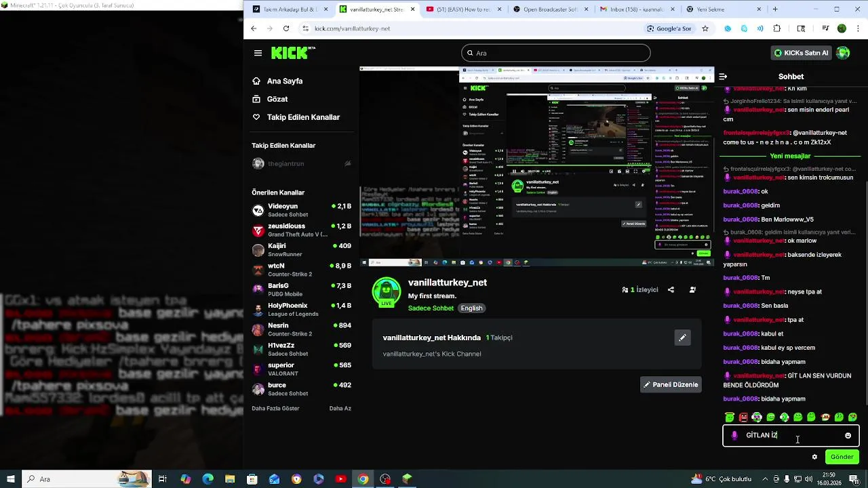868x488 pixels.
Task: Click microphone badge icon in chat input
Action: click(734, 435)
